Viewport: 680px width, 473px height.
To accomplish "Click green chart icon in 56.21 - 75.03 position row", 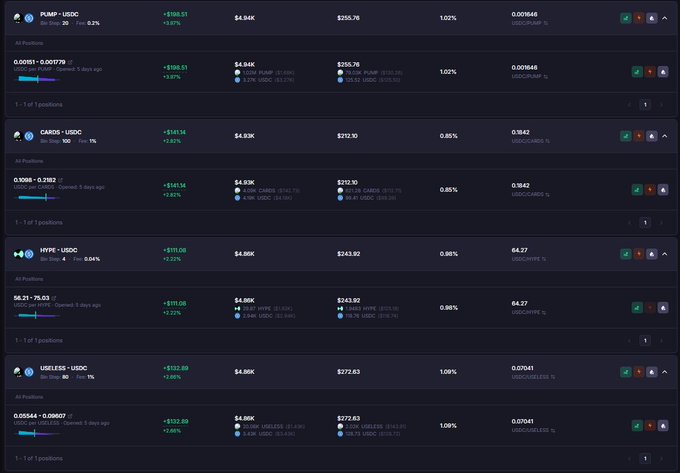I will click(637, 308).
